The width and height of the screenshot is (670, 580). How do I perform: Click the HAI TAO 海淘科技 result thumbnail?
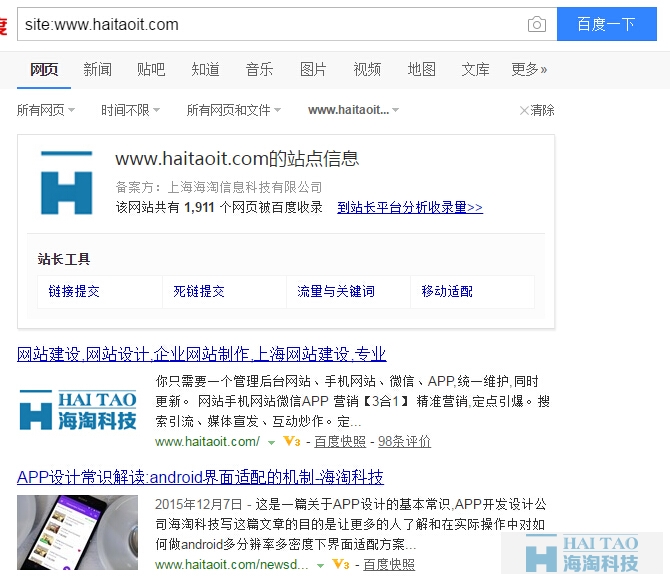tap(78, 410)
